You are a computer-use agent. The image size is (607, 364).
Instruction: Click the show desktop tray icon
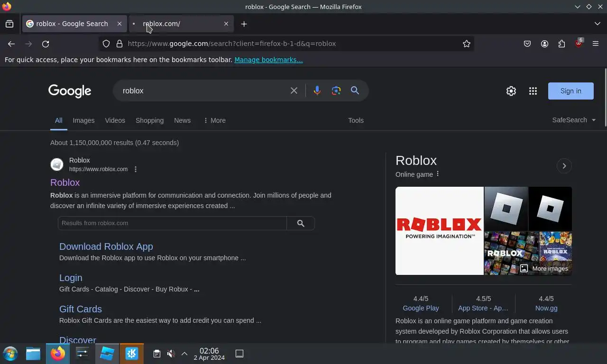click(239, 354)
